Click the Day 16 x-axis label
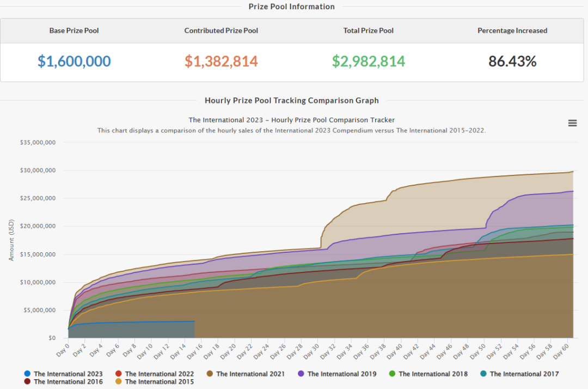This screenshot has height=389, width=588. (x=194, y=351)
